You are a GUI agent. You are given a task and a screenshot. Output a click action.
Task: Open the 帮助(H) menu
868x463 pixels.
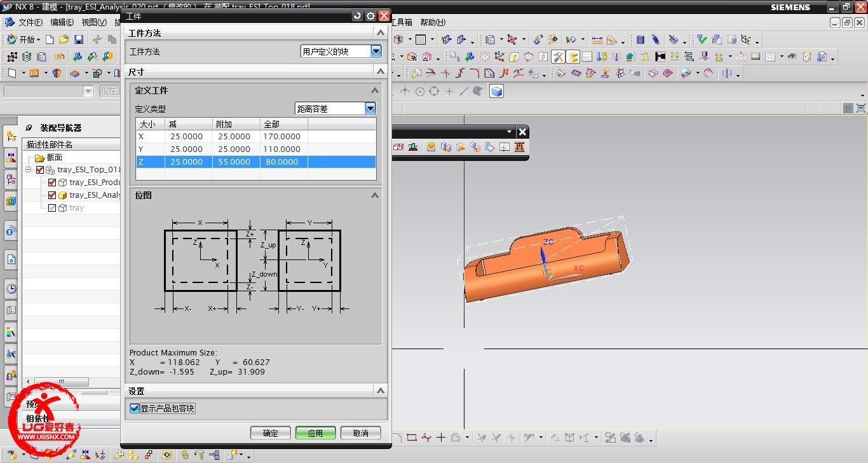[x=433, y=22]
